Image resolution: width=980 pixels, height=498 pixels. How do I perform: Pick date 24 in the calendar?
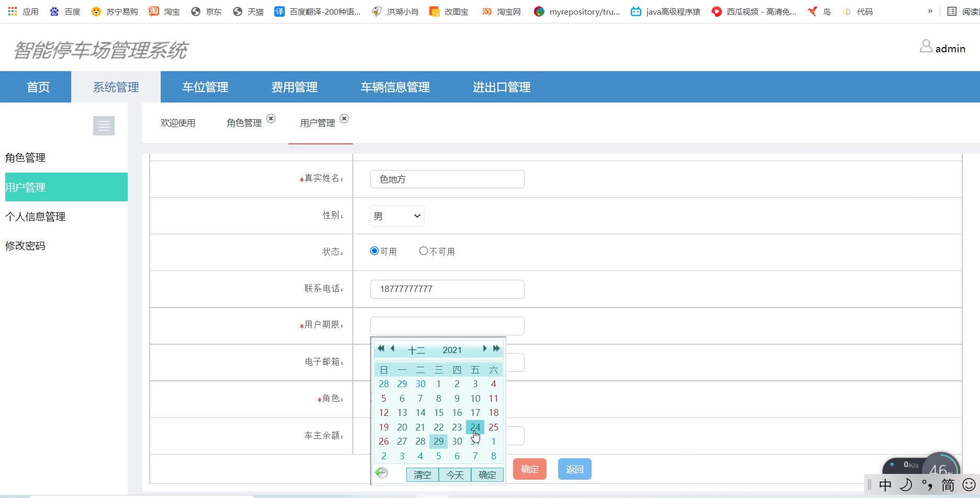pos(475,427)
